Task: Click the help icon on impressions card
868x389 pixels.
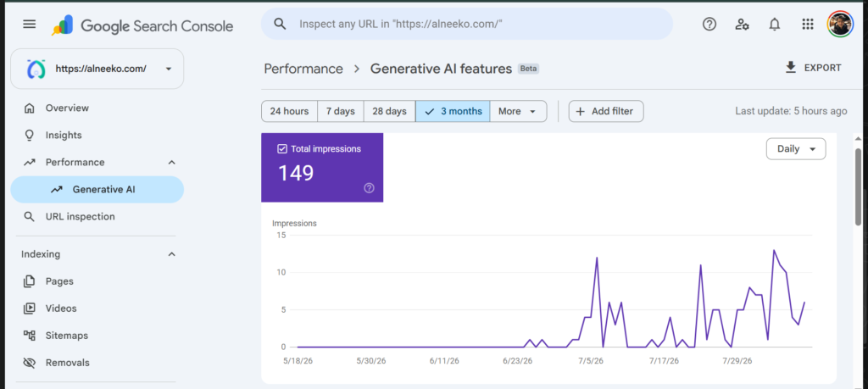Action: 370,188
